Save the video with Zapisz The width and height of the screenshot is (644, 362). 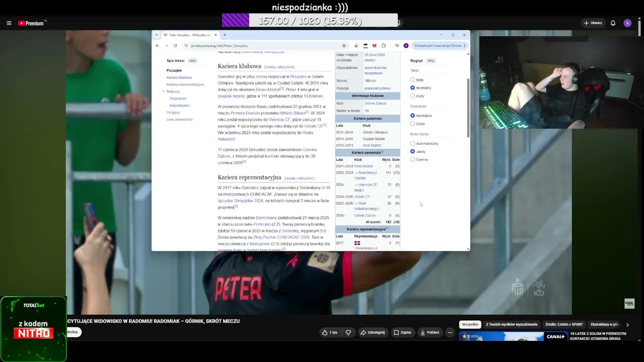coord(403,332)
